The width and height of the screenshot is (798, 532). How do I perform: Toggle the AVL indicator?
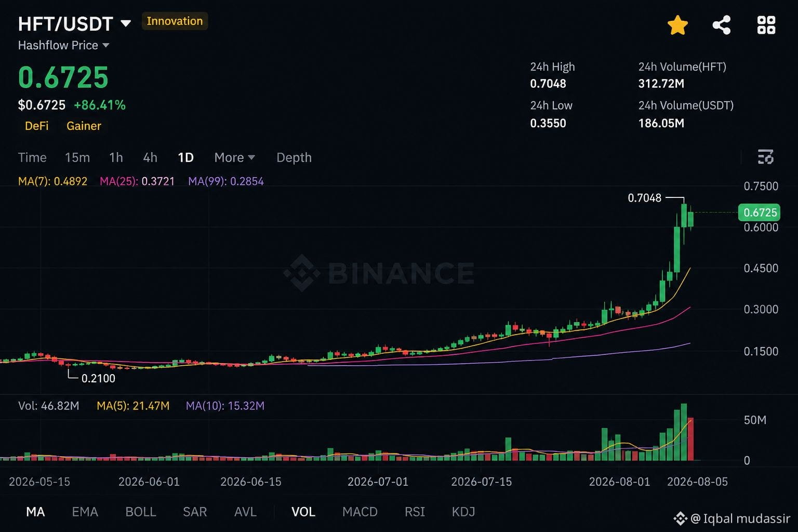click(245, 512)
